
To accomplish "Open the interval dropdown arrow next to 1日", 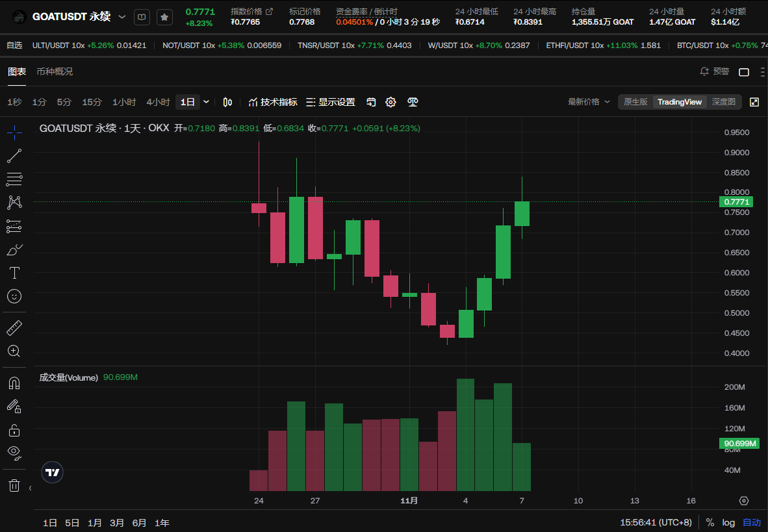I will pos(206,102).
